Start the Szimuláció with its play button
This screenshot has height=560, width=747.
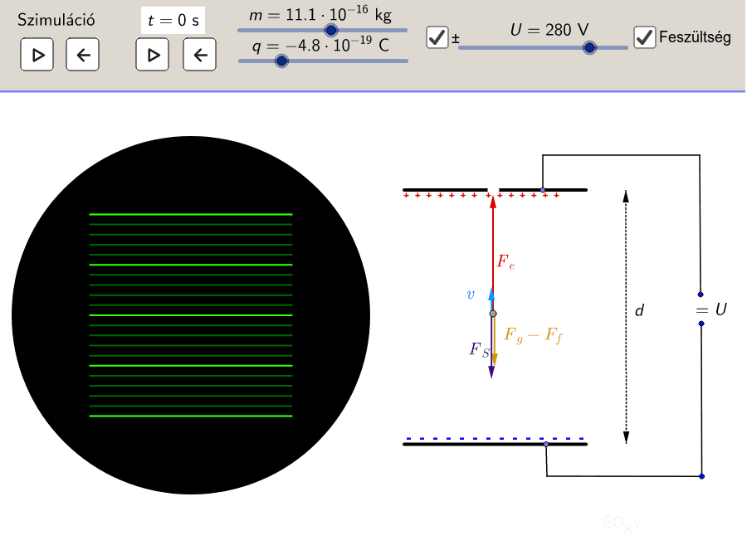pos(37,56)
